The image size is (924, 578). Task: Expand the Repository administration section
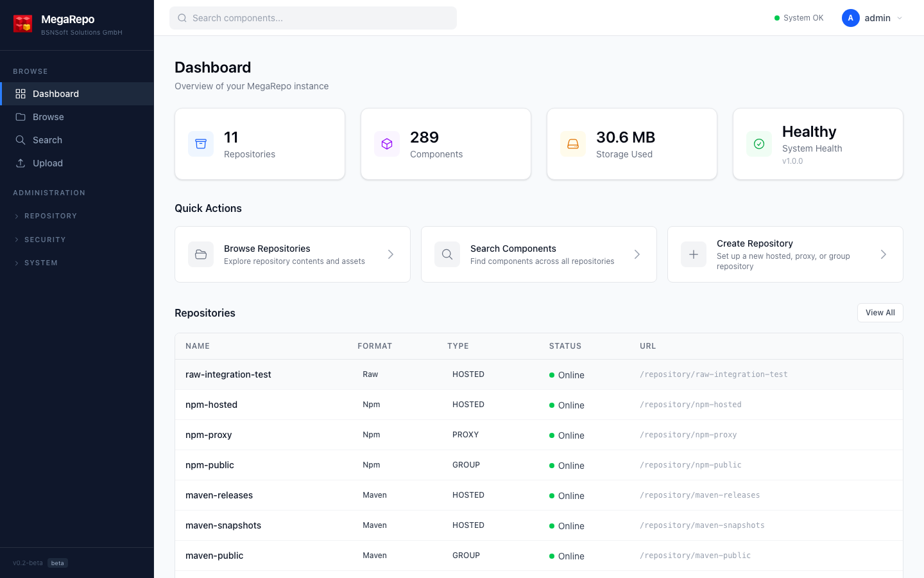(50, 216)
